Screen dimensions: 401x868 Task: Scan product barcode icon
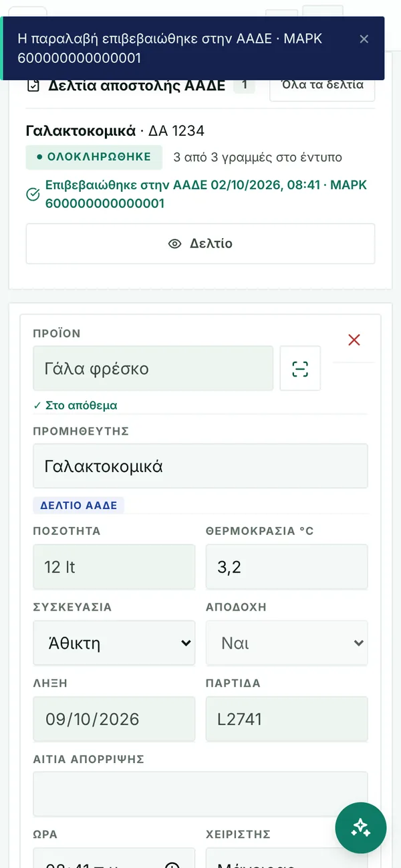pos(300,368)
